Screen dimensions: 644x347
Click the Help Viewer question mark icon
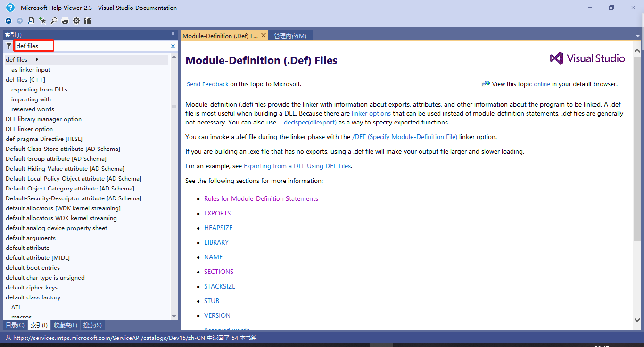[10, 8]
